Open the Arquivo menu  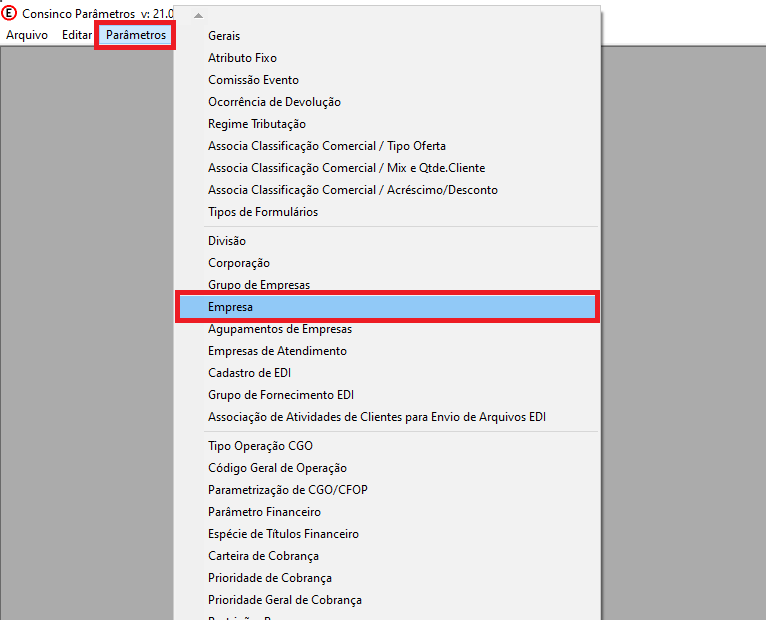tap(27, 35)
